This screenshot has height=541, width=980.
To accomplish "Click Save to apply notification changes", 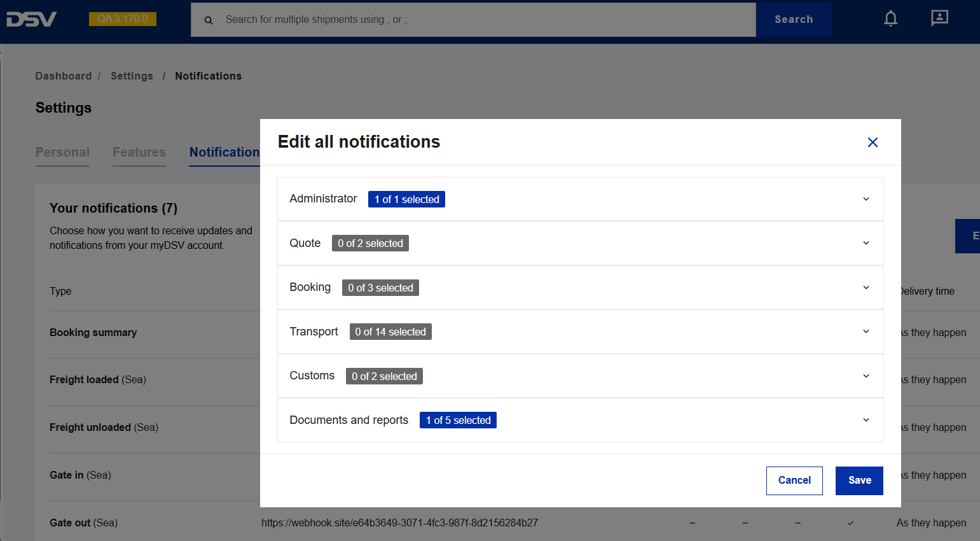I will tap(859, 481).
